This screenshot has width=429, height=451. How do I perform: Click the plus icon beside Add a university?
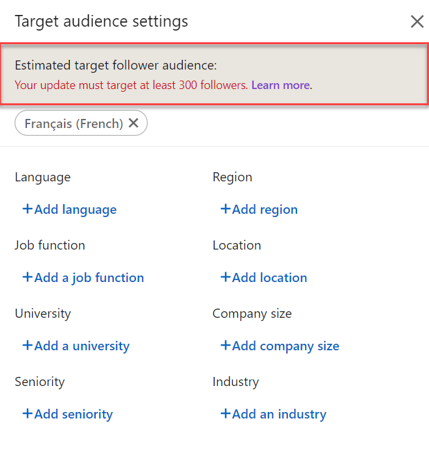coord(27,345)
